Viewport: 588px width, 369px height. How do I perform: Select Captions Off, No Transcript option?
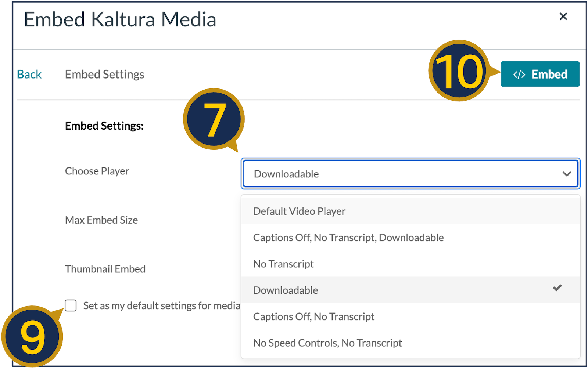pyautogui.click(x=313, y=316)
